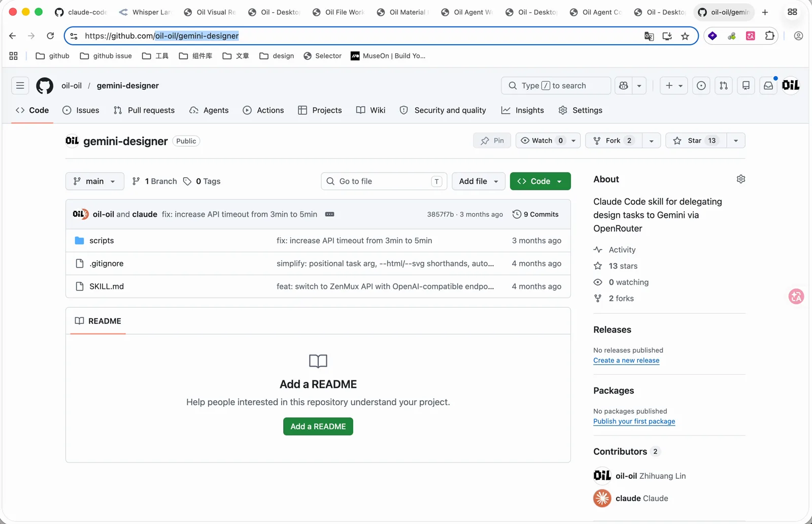812x524 pixels.
Task: Open the Add file dropdown
Action: [x=479, y=181]
